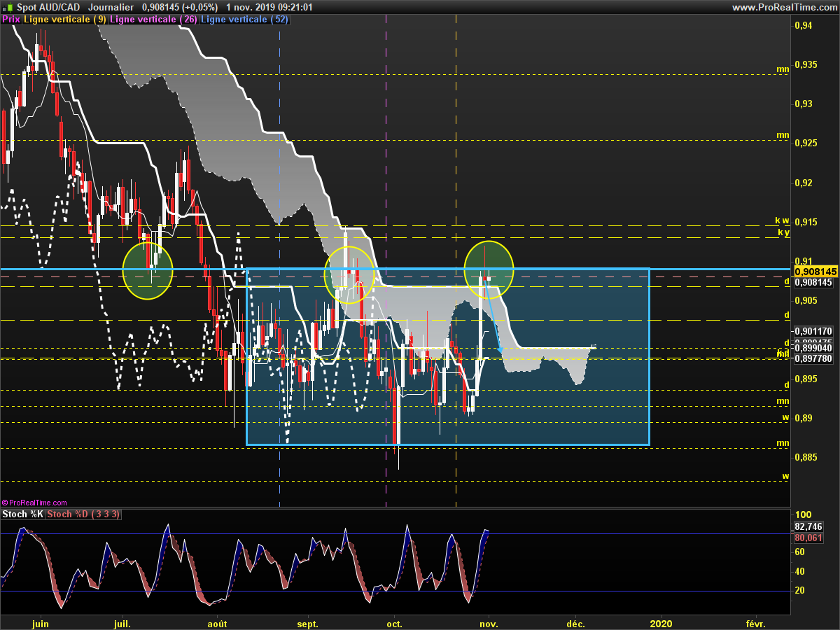Select the Stoch %K indicator label
This screenshot has height=630, width=840.
pyautogui.click(x=22, y=514)
